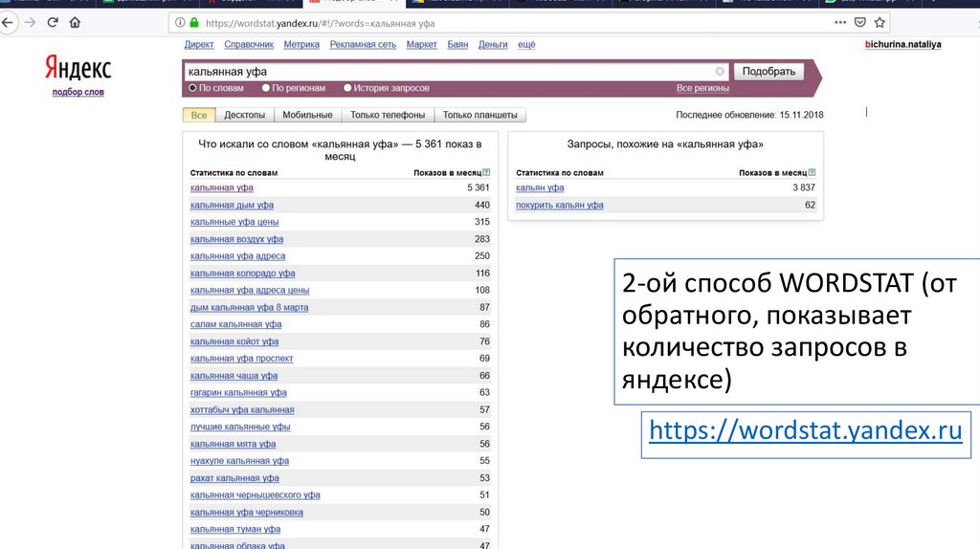Open the 'Метрика' top menu link

pyautogui.click(x=301, y=44)
